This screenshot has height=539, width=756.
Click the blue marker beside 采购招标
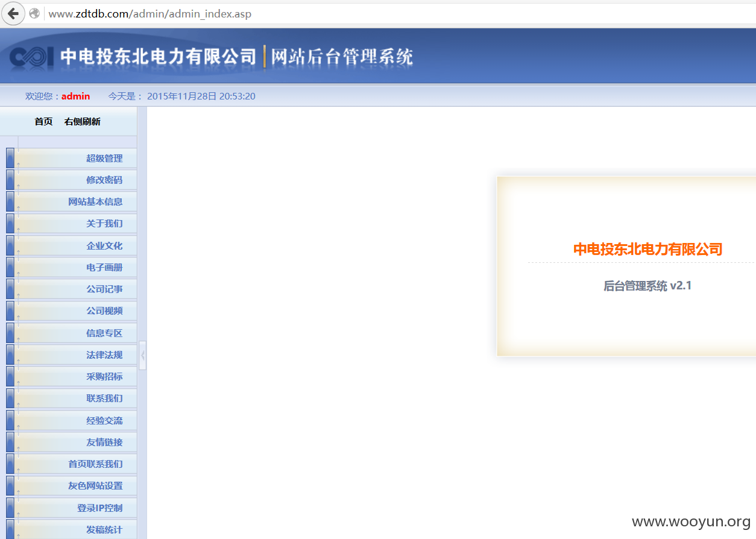(x=10, y=376)
